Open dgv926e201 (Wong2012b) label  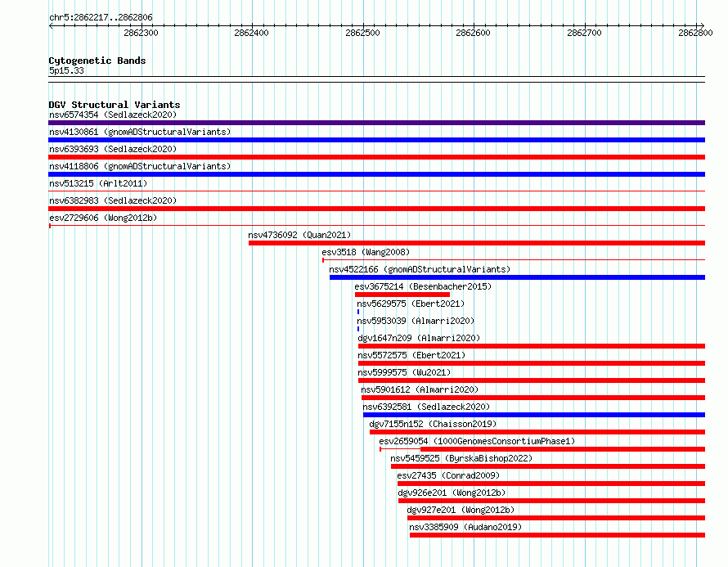(452, 493)
